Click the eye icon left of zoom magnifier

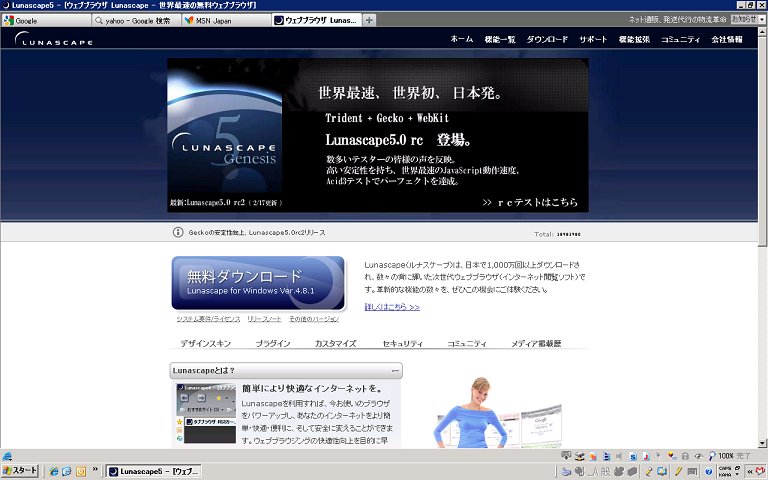(698, 456)
